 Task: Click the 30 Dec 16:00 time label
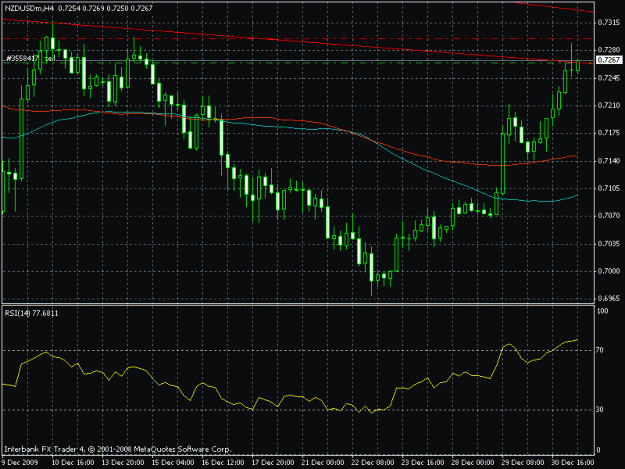point(573,462)
